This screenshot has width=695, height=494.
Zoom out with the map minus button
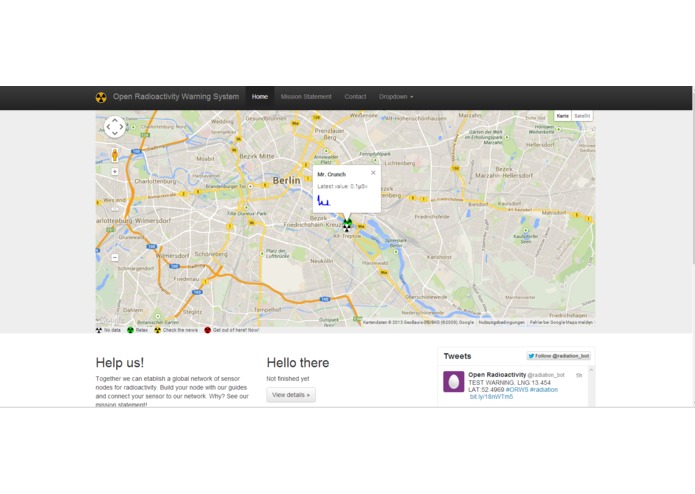(x=115, y=257)
